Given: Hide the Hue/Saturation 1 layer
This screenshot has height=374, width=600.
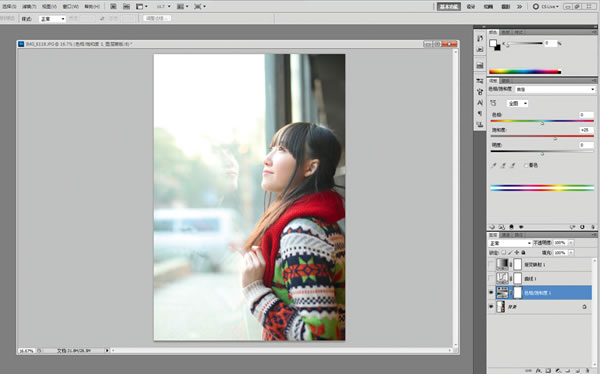Looking at the screenshot, I should tap(491, 293).
